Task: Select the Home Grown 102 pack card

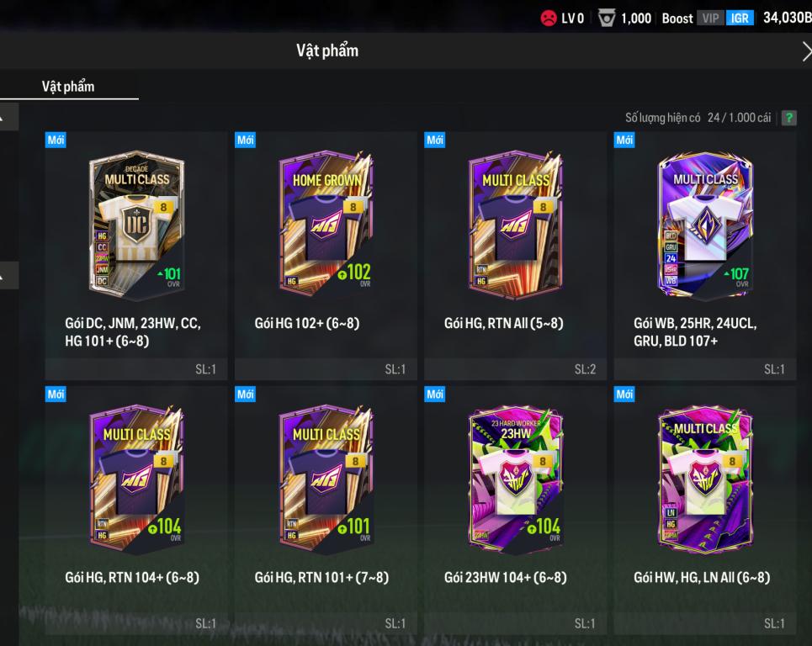Action: [326, 256]
